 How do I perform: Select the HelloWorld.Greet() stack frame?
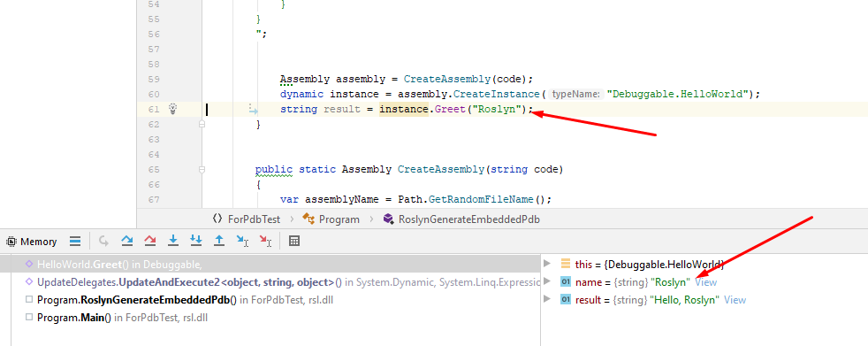tap(270, 264)
